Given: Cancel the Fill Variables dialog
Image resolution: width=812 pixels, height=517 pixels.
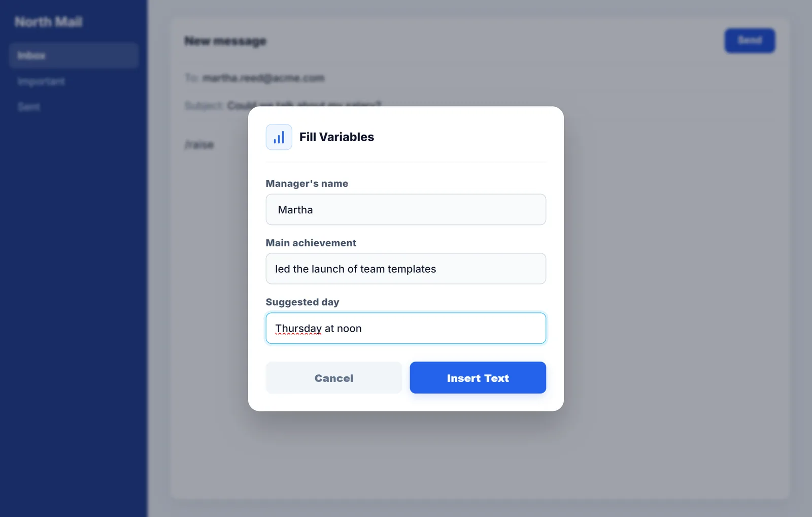Looking at the screenshot, I should coord(333,377).
